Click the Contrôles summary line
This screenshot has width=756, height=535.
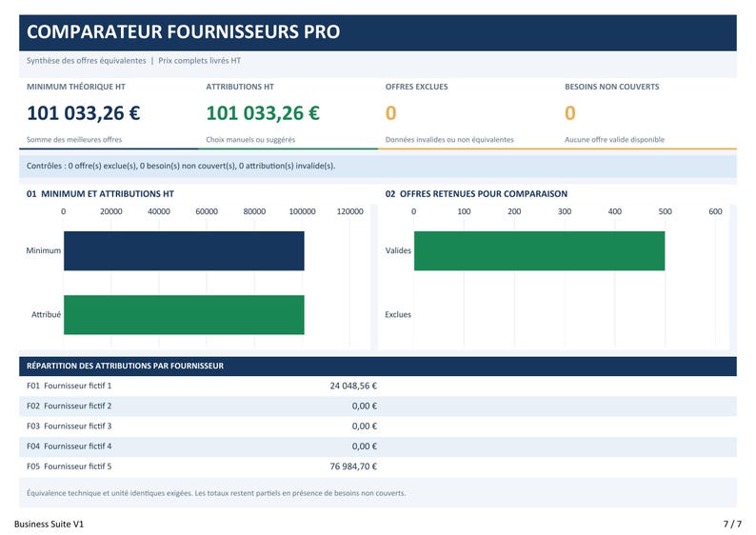[378, 166]
